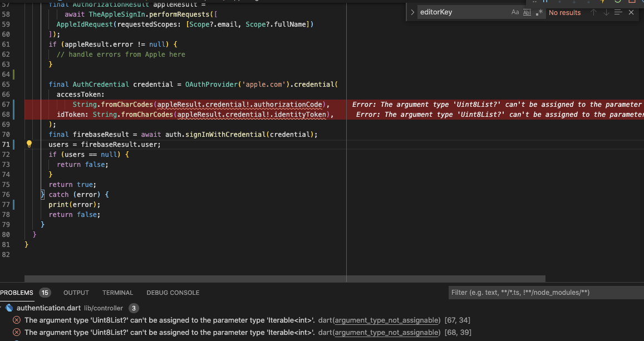This screenshot has height=341, width=644.
Task: Click the Pause icon in the debug toolbar
Action: [x=545, y=2]
